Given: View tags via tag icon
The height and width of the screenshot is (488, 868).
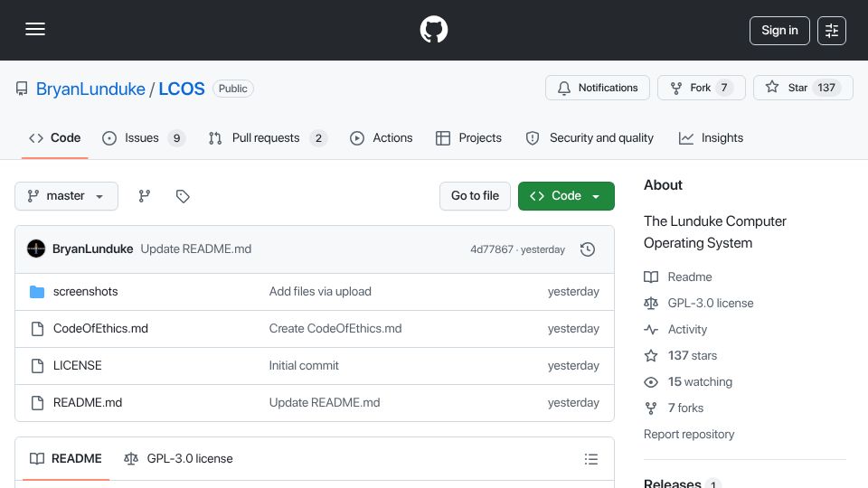Looking at the screenshot, I should click(x=183, y=196).
